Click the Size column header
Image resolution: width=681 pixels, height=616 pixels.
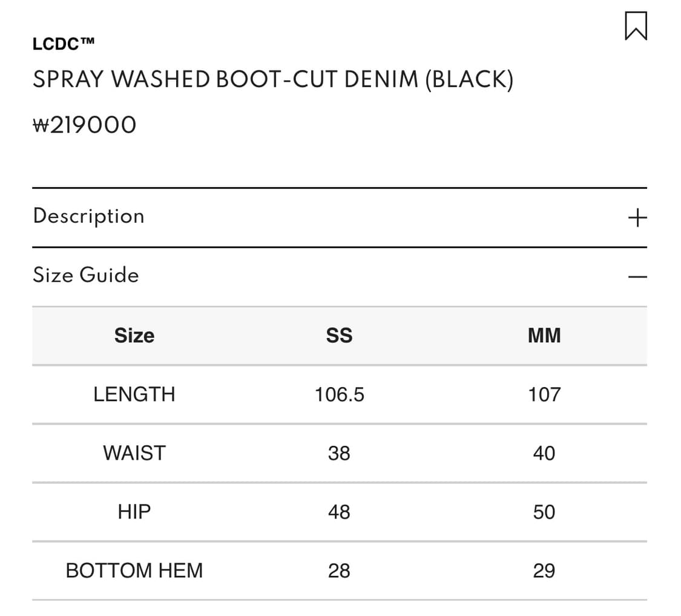click(x=134, y=336)
